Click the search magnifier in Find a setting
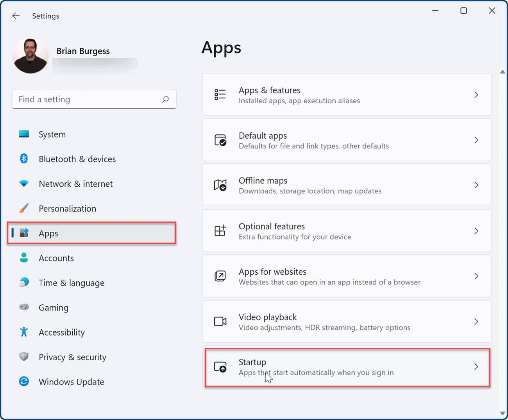 pos(166,99)
